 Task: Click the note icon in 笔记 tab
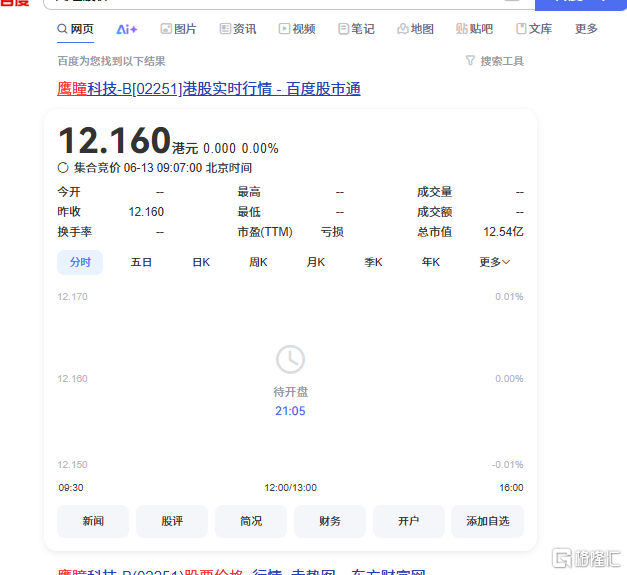[x=343, y=29]
